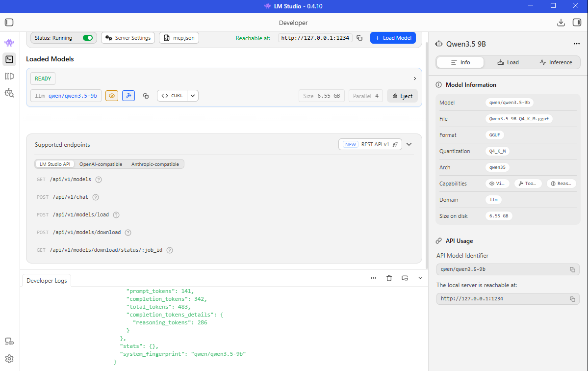The image size is (588, 371).
Task: Eject the loaded qwen3.5-9b model
Action: point(402,96)
